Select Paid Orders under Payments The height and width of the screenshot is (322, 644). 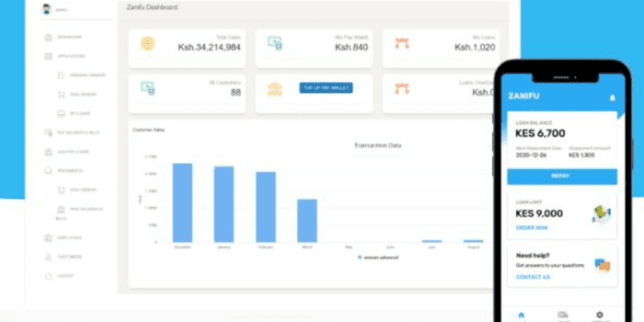(76, 190)
